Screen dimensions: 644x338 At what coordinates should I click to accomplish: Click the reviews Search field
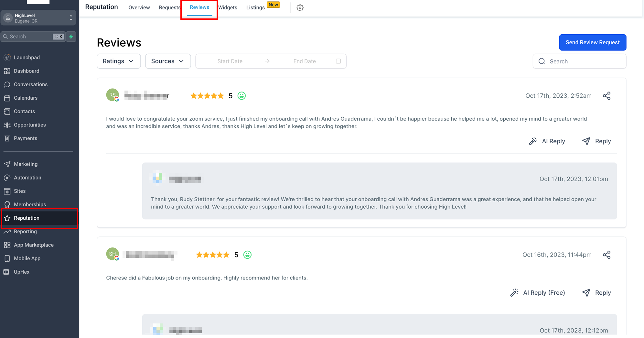point(579,61)
